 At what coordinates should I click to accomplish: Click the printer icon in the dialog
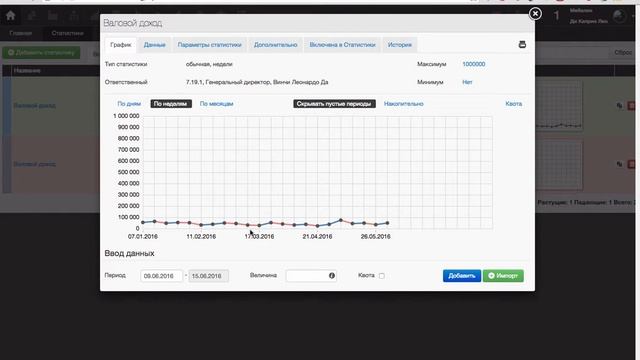(522, 44)
